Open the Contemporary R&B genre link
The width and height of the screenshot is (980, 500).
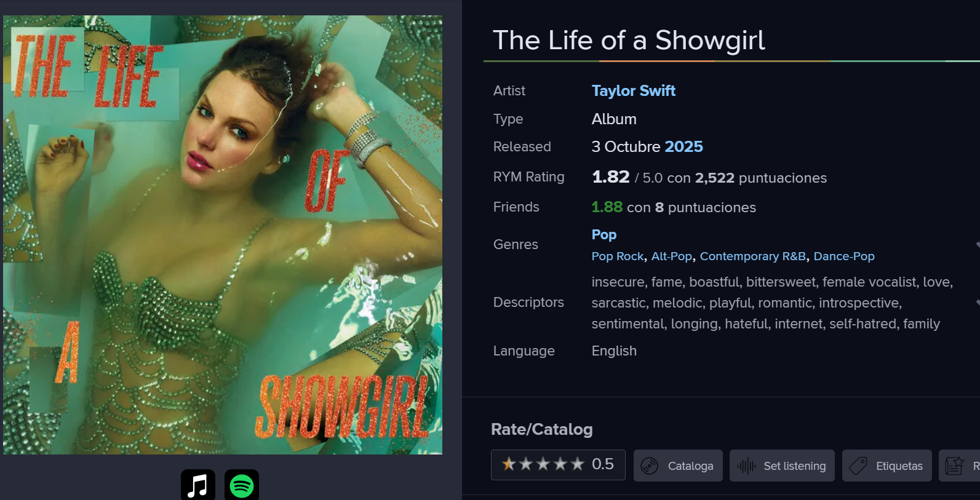(752, 256)
